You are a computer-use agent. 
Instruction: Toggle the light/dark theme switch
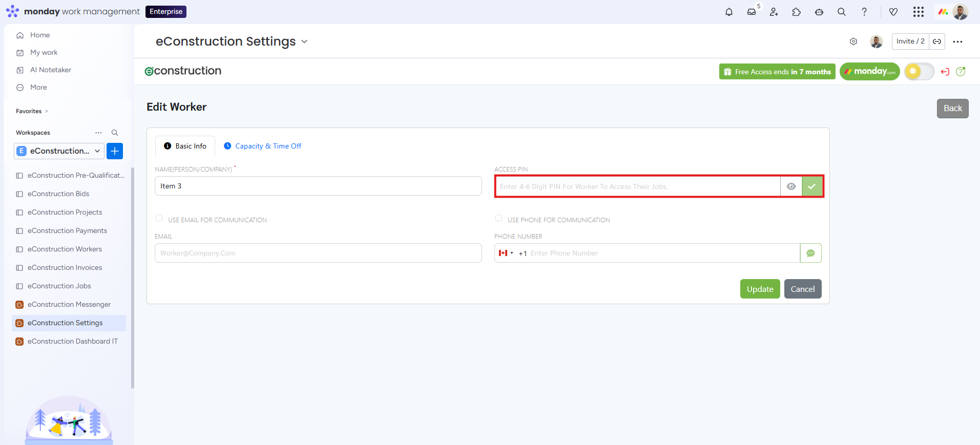pos(919,72)
